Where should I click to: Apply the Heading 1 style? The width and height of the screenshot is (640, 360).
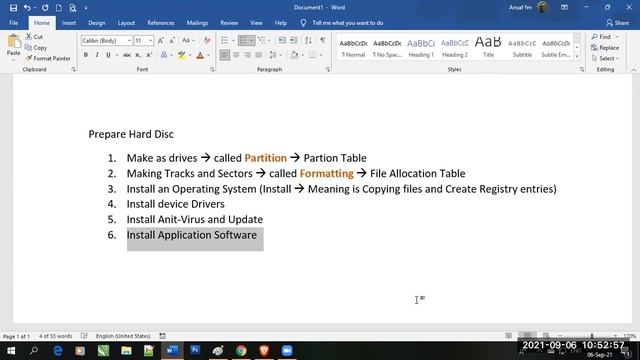click(421, 48)
